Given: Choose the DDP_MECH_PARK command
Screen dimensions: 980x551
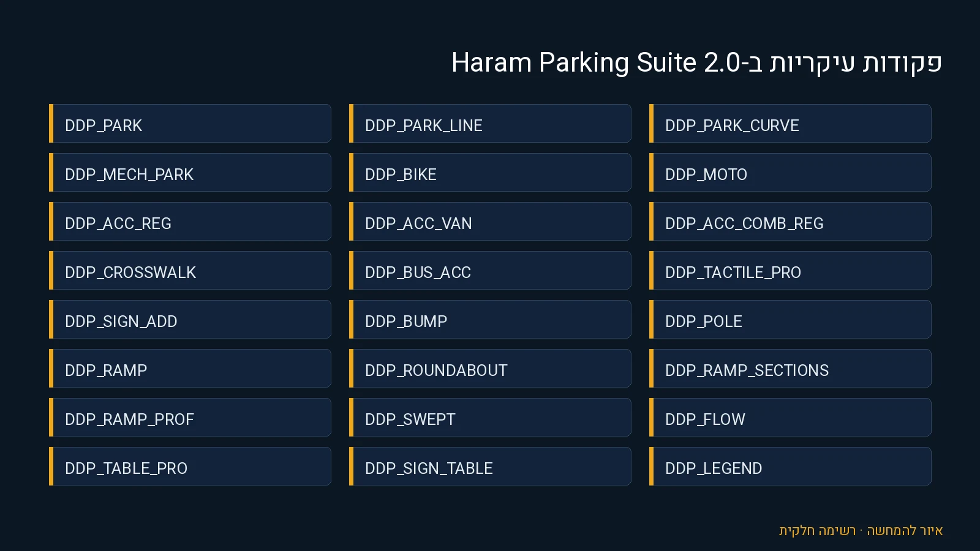Looking at the screenshot, I should [190, 173].
